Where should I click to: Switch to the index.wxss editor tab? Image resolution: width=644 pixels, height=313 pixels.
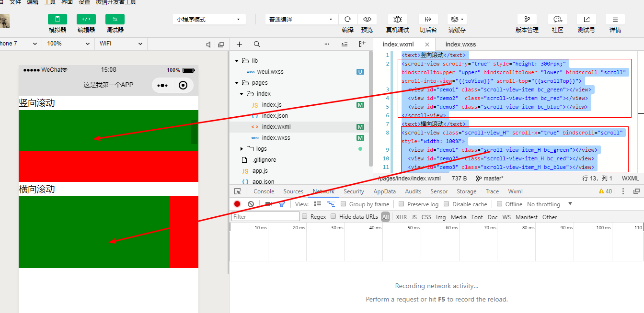pyautogui.click(x=460, y=44)
